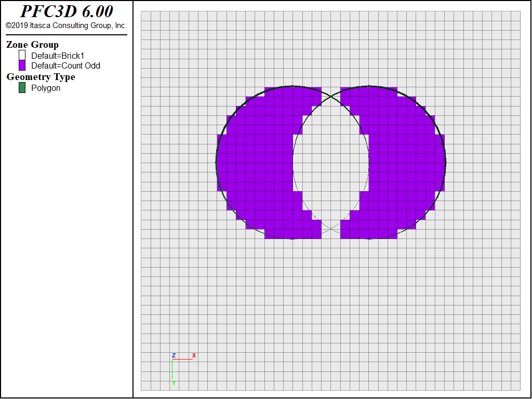The image size is (532, 399).
Task: Click the Geometry Type legend heading
Action: (41, 77)
